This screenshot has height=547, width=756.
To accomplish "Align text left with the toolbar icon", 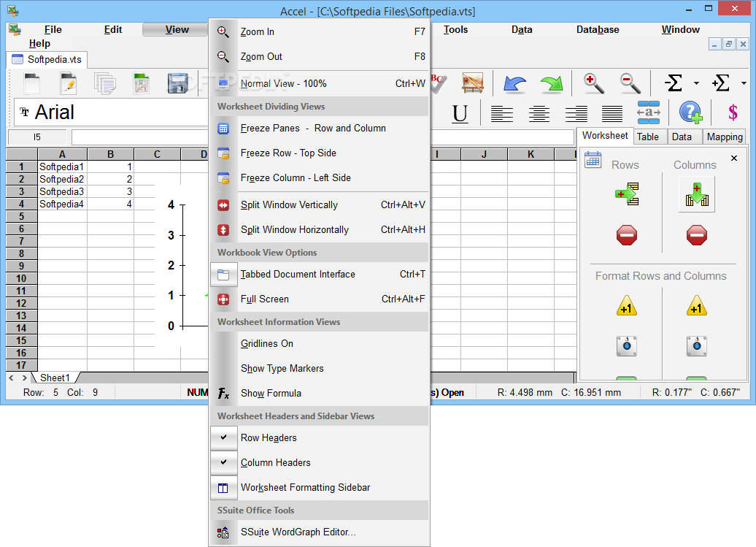I will click(501, 114).
